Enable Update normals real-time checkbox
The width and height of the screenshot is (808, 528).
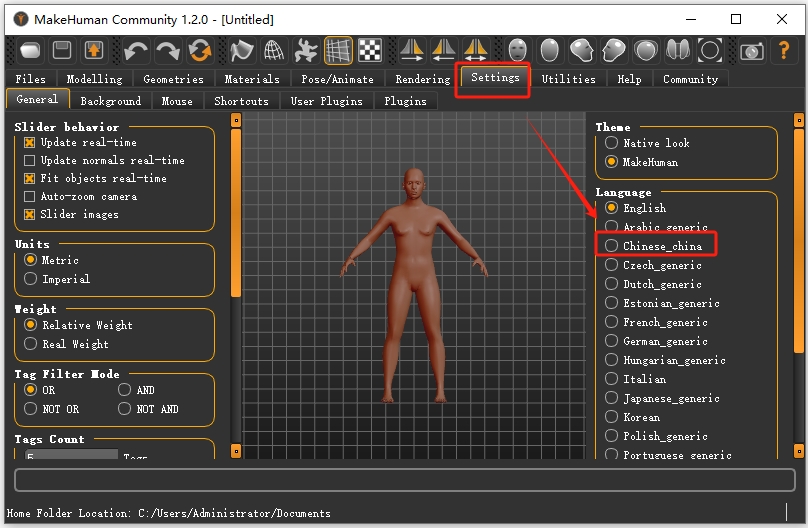click(x=29, y=160)
